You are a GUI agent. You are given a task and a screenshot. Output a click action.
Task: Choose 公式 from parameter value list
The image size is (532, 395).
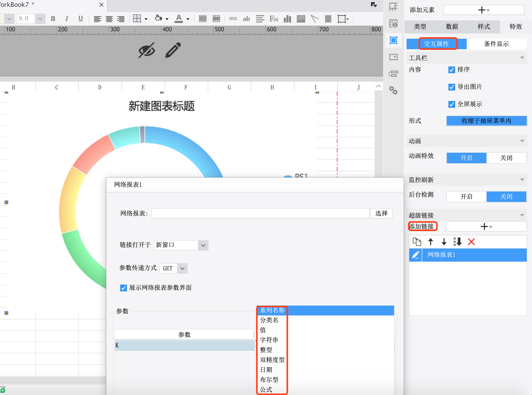[326, 390]
